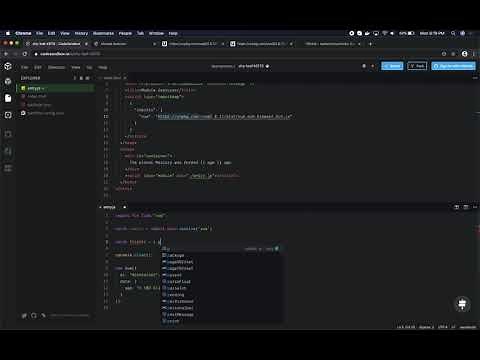
Task: Switch to the second Chrome browser tab
Action: 124,44
